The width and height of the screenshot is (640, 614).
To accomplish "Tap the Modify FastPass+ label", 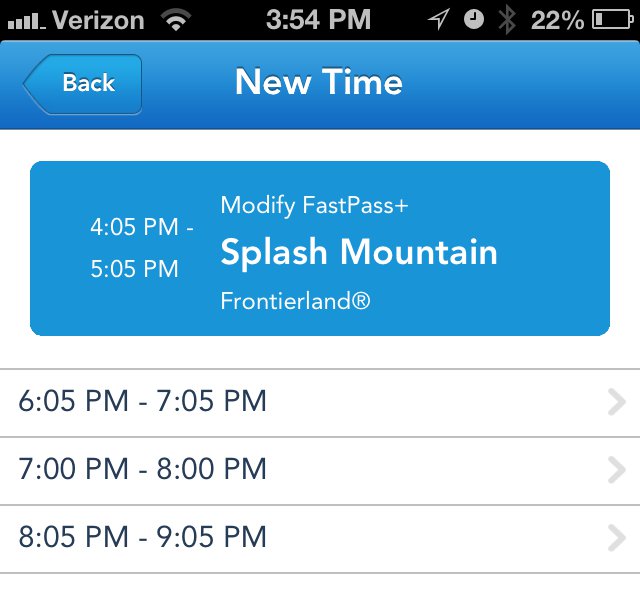I will pyautogui.click(x=314, y=205).
